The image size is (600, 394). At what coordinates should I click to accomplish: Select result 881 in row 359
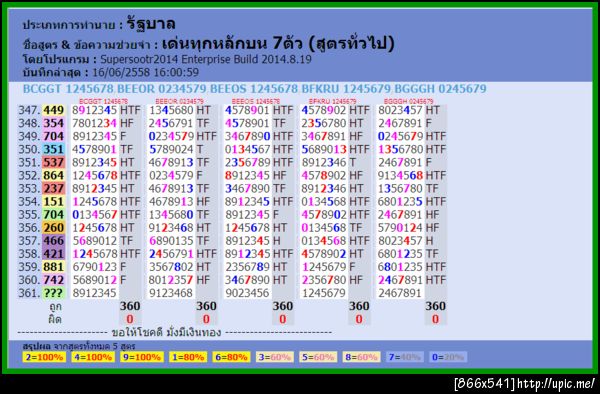point(53,267)
